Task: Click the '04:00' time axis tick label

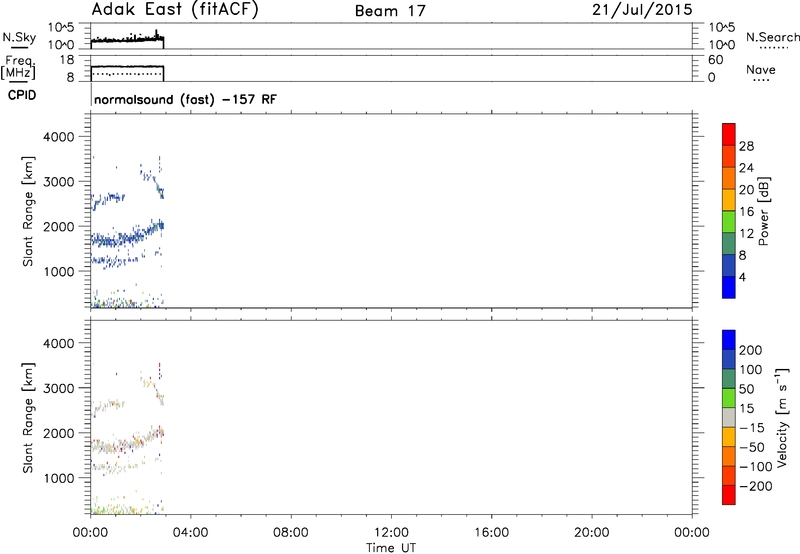Action: pyautogui.click(x=191, y=533)
